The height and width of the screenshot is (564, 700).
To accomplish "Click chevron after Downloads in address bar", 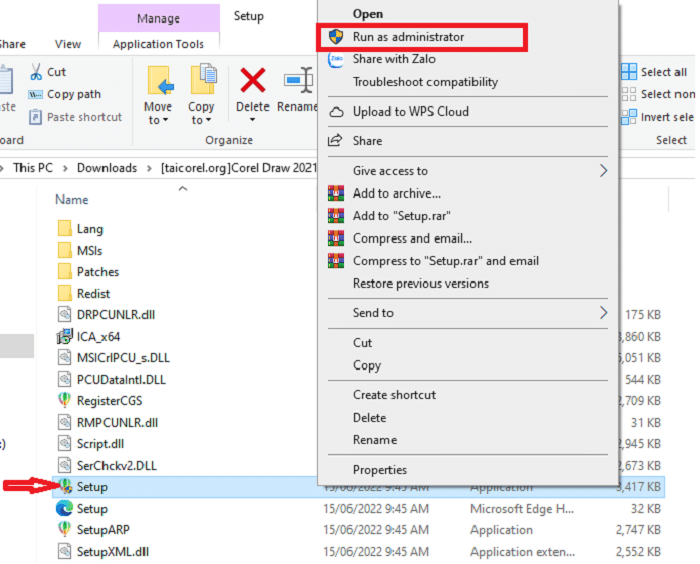I will click(149, 168).
